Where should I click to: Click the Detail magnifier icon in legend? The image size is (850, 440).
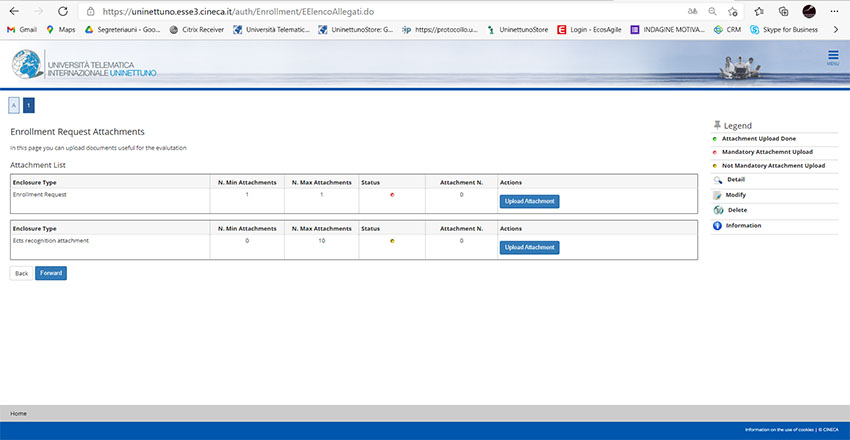[x=717, y=180]
